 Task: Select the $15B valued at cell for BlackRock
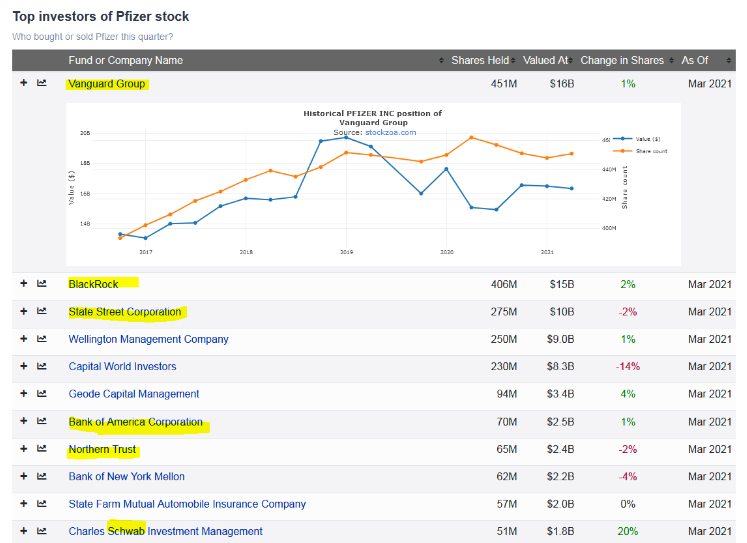click(562, 284)
